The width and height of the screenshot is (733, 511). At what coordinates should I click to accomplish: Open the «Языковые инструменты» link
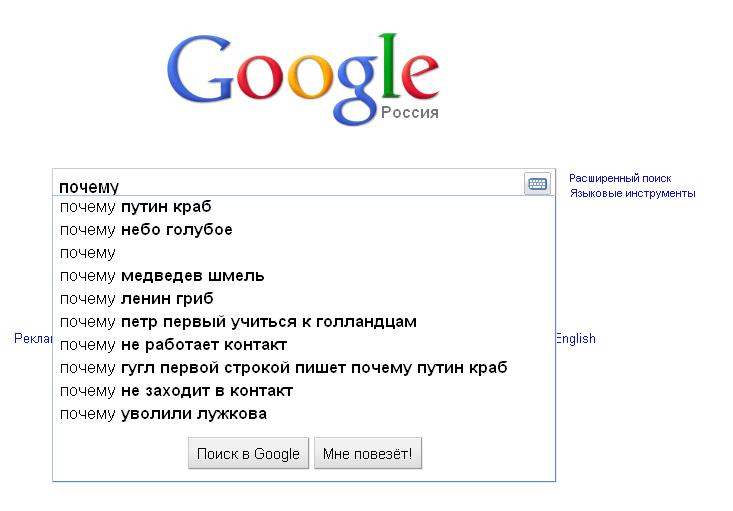tap(632, 193)
